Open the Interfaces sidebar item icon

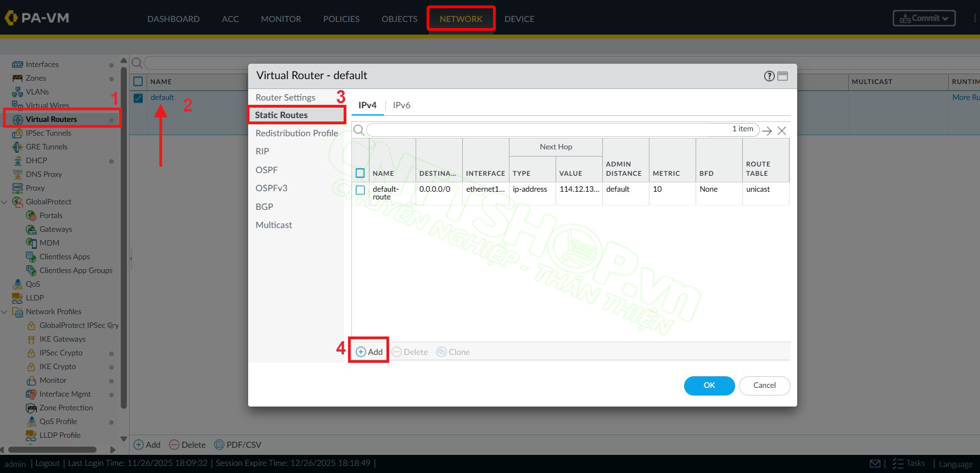coord(18,64)
